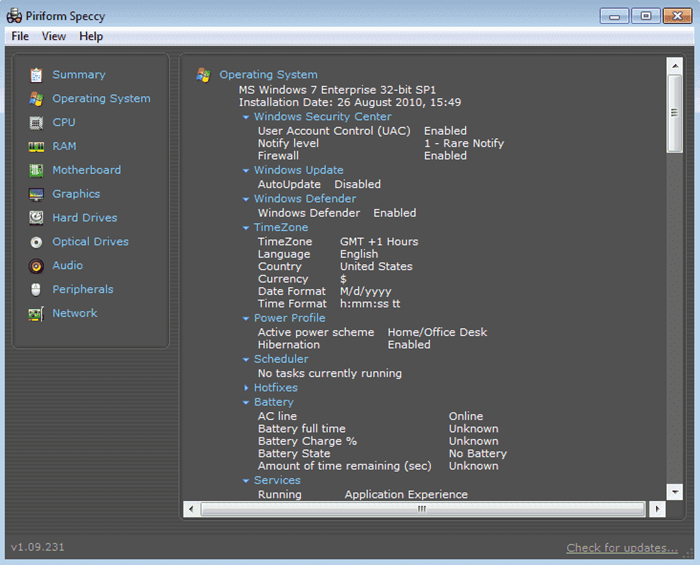Click the Hard Drives disk icon
700x565 pixels.
pos(36,218)
